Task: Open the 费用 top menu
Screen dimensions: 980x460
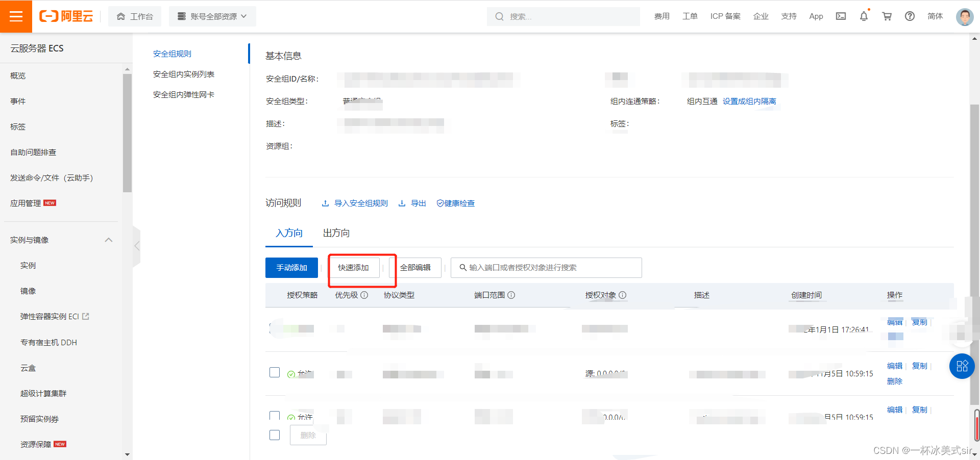Action: (x=662, y=16)
